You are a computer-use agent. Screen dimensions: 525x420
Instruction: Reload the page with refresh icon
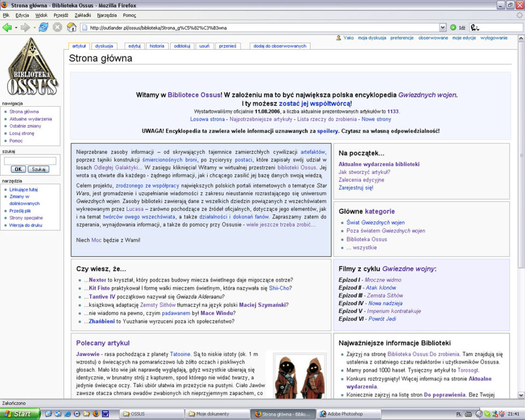44,27
